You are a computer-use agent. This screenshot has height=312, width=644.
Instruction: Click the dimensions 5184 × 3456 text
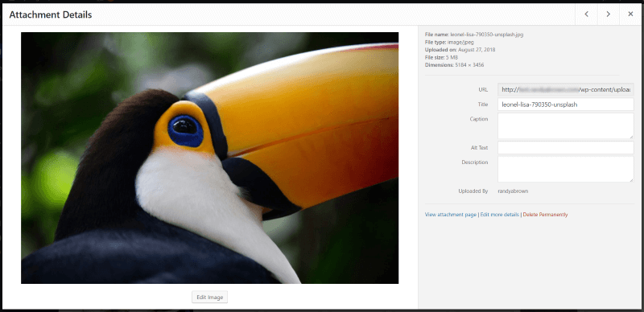coord(469,65)
